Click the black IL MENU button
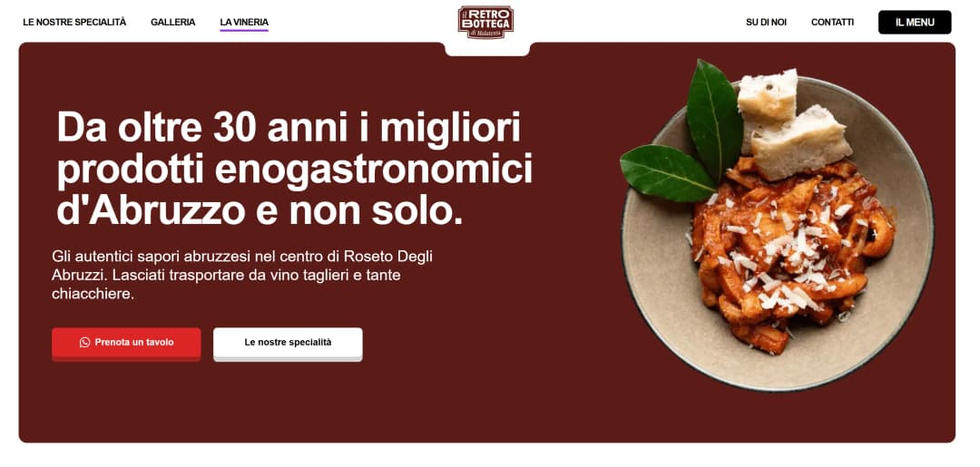Screen dimensions: 980x467 pyautogui.click(x=915, y=22)
